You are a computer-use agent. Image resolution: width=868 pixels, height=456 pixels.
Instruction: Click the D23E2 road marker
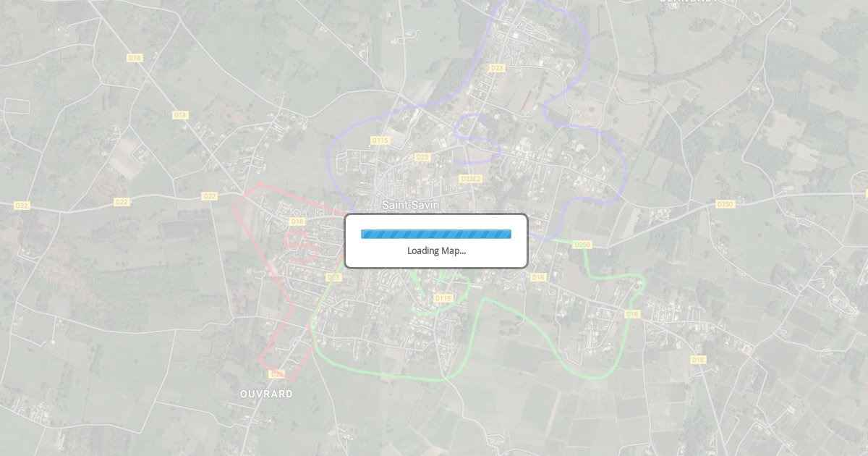(x=471, y=179)
